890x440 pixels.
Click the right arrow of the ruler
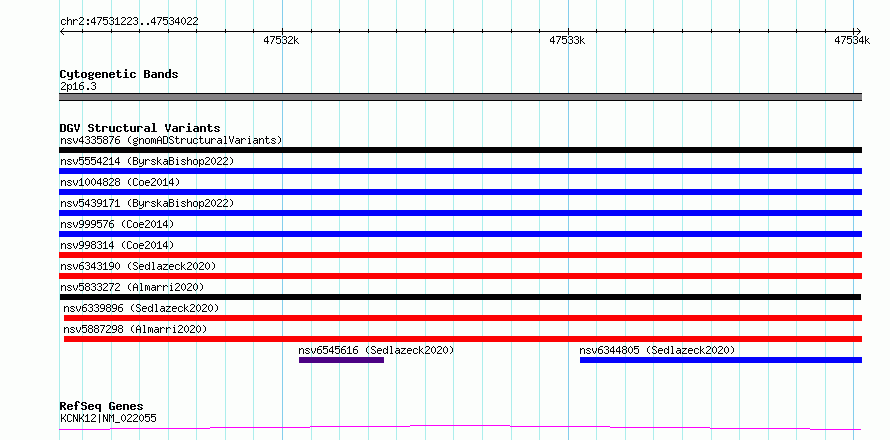tap(858, 31)
